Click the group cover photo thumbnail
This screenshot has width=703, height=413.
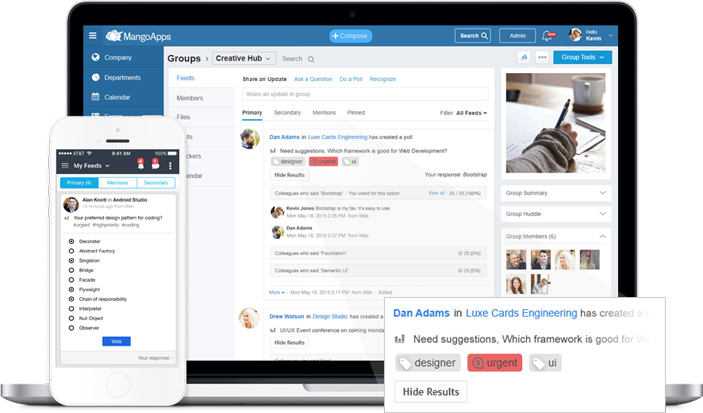(555, 123)
